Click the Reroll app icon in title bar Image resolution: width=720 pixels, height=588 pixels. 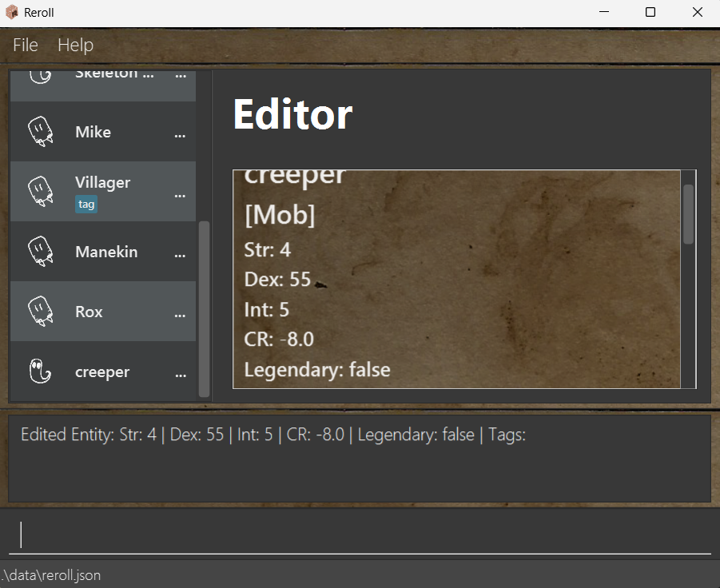(12, 12)
